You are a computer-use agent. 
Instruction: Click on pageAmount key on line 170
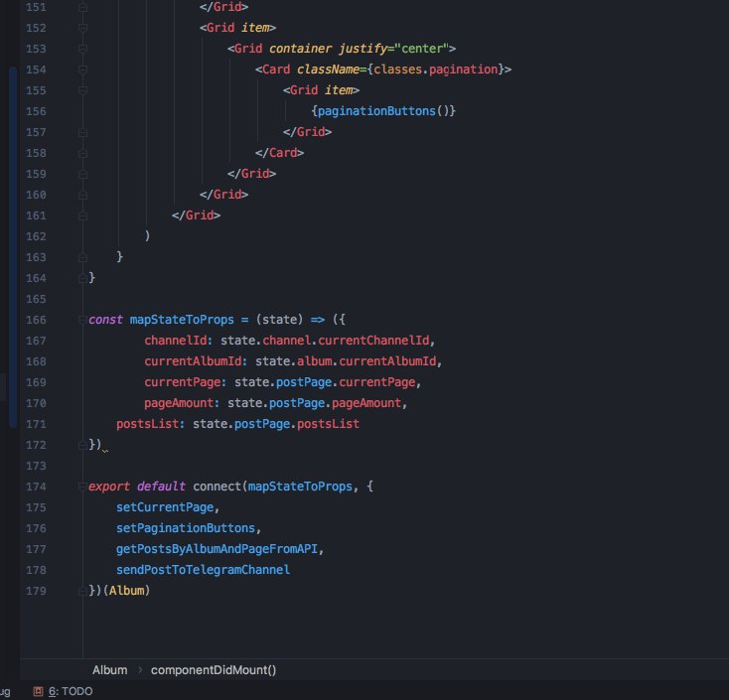tap(179, 403)
